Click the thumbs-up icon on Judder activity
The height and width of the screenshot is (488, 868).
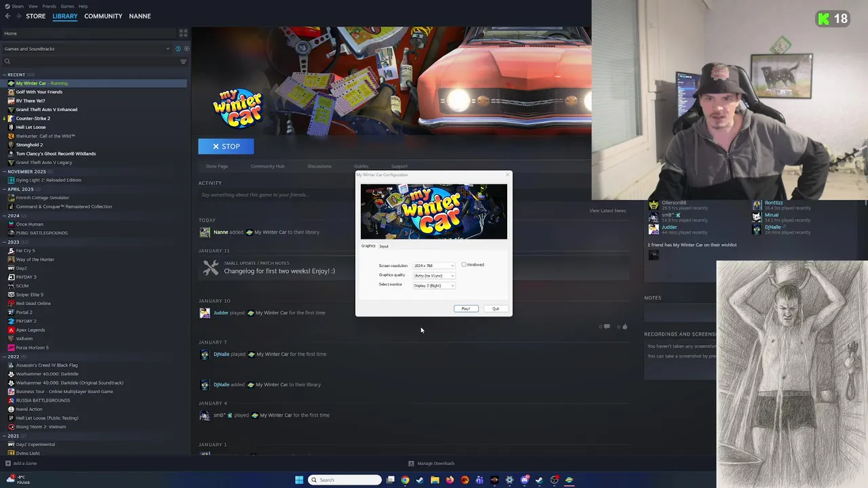(x=625, y=327)
